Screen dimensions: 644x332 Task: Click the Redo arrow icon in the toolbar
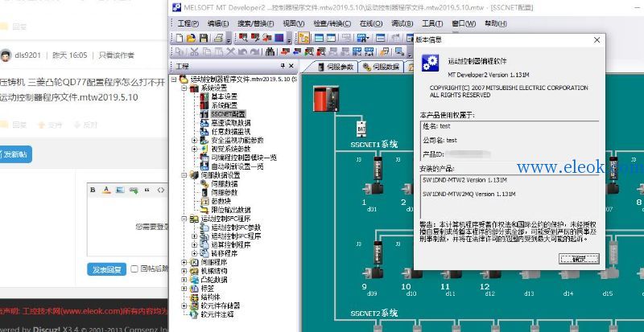254,51
